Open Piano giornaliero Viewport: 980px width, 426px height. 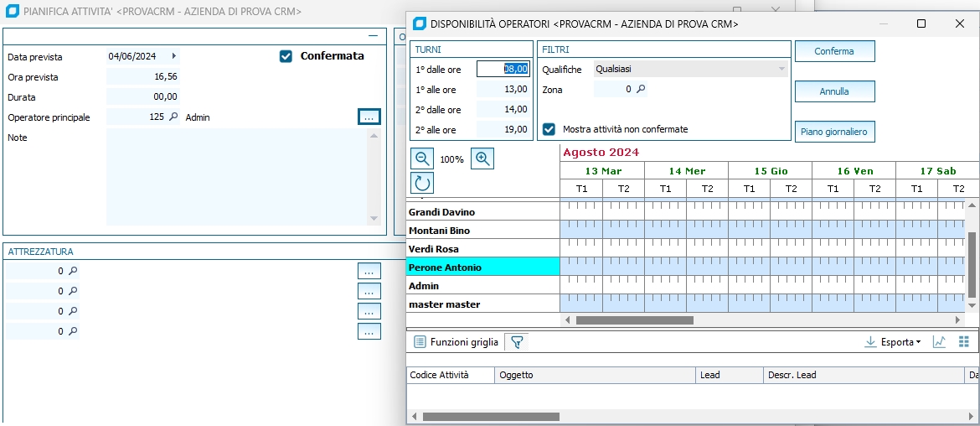click(x=834, y=132)
